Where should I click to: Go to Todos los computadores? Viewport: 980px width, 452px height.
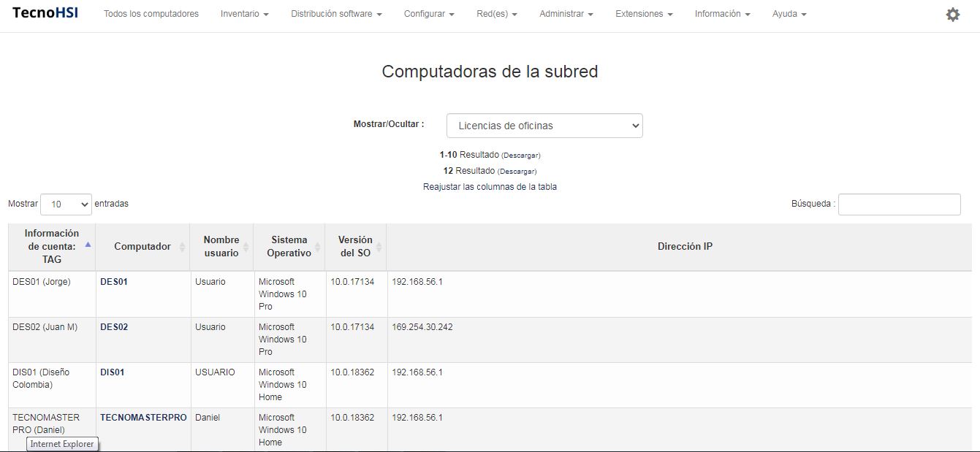point(151,14)
